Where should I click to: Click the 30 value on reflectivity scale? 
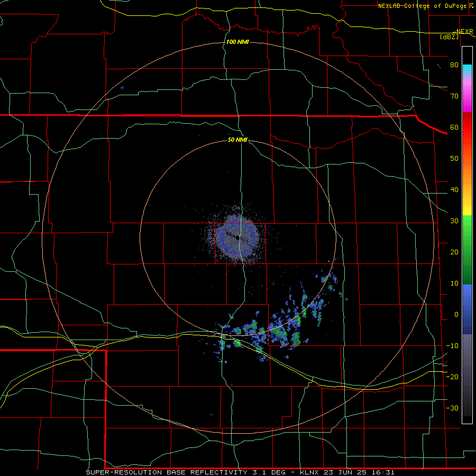454,221
